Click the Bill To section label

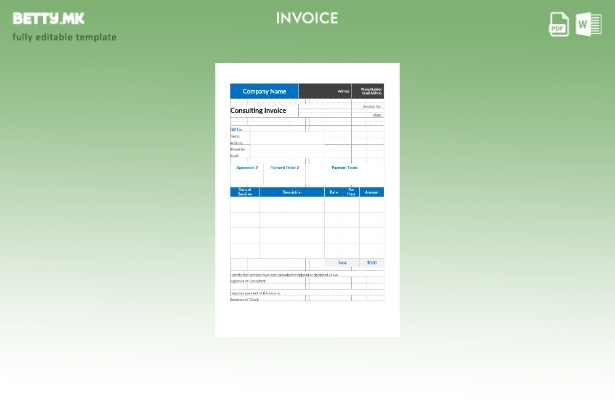[236, 129]
